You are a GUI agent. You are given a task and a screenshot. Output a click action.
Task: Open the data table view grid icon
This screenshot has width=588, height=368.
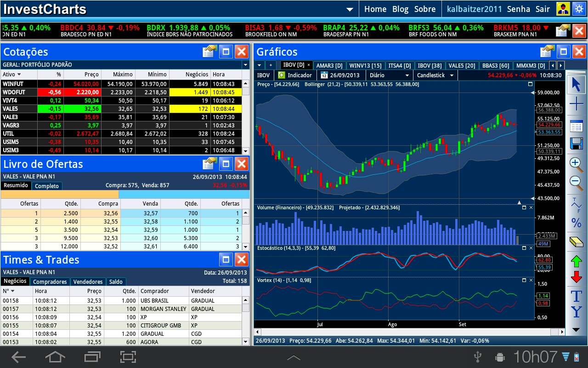click(x=577, y=125)
